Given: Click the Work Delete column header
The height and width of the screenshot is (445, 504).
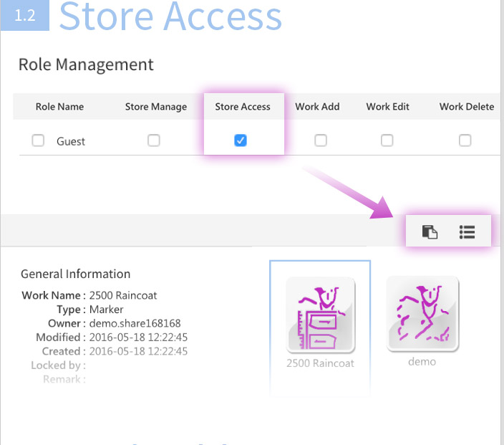Looking at the screenshot, I should 466,107.
